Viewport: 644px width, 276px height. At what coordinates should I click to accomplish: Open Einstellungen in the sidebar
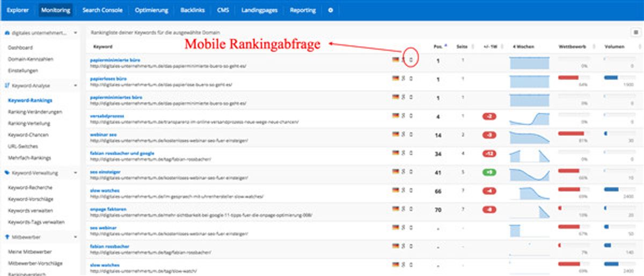[23, 70]
